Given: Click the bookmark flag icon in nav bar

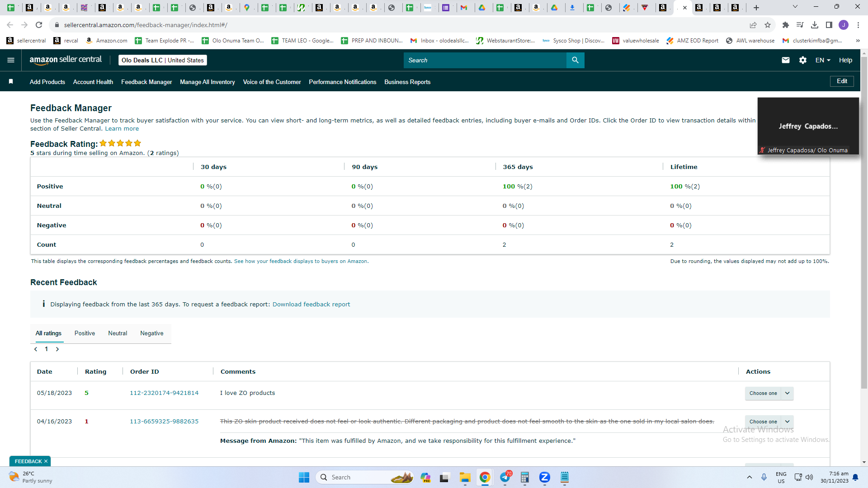Looking at the screenshot, I should (11, 82).
